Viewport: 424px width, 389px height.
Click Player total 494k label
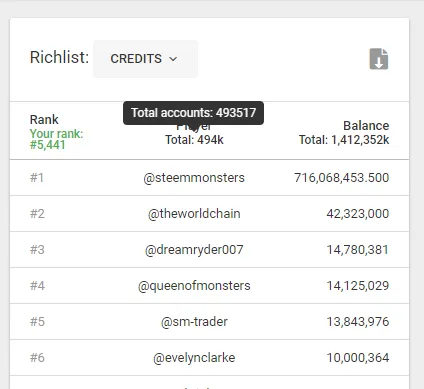tap(194, 140)
